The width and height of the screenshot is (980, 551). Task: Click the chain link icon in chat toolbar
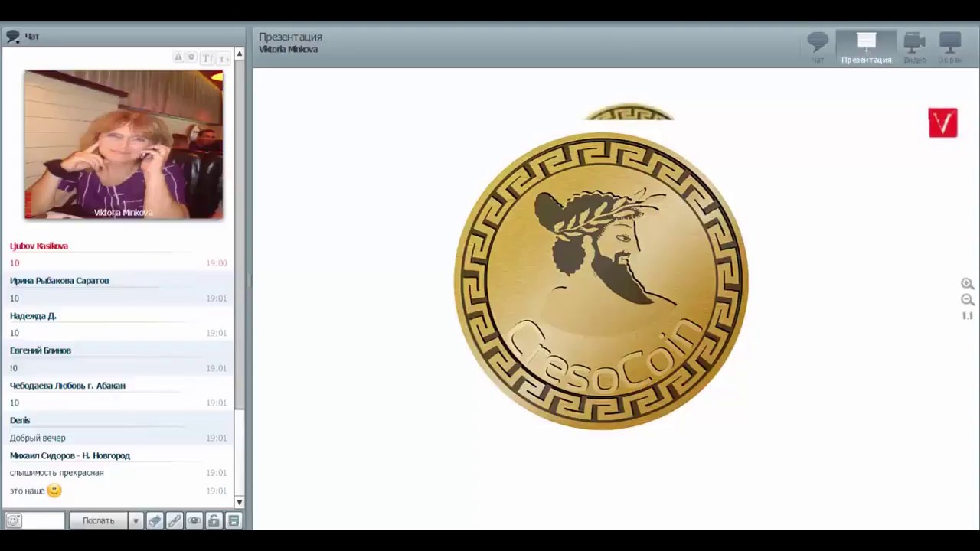click(175, 521)
